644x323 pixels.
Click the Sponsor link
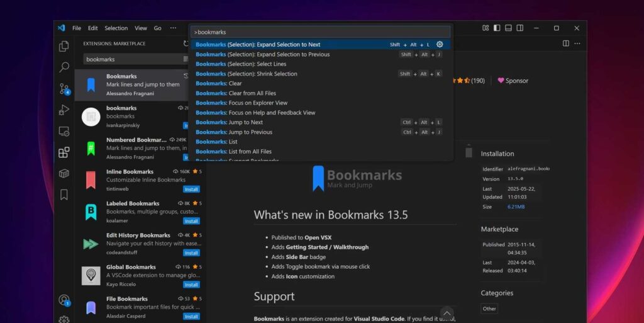click(513, 81)
